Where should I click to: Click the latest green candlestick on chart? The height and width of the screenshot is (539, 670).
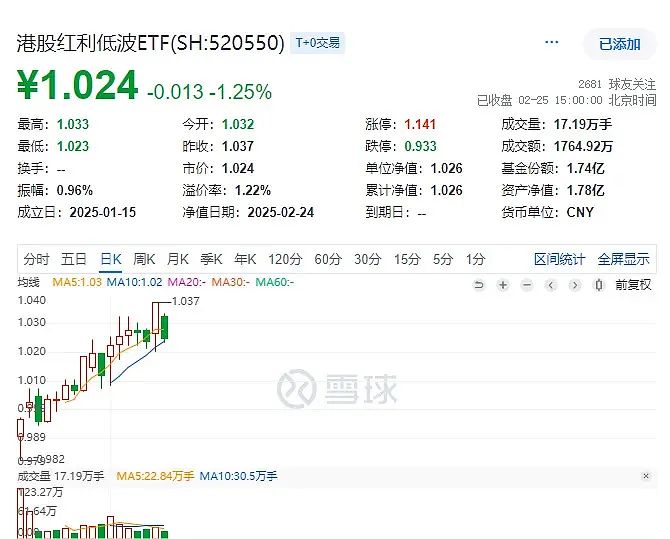165,327
